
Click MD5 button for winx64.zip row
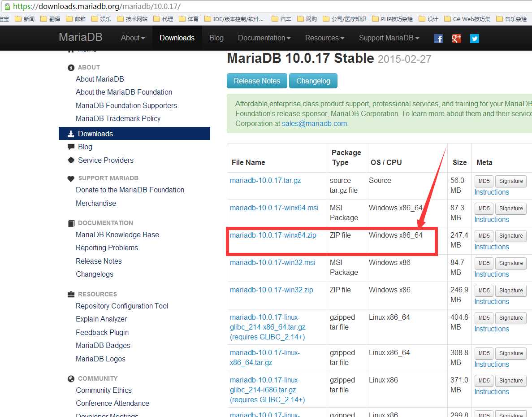[x=484, y=236]
